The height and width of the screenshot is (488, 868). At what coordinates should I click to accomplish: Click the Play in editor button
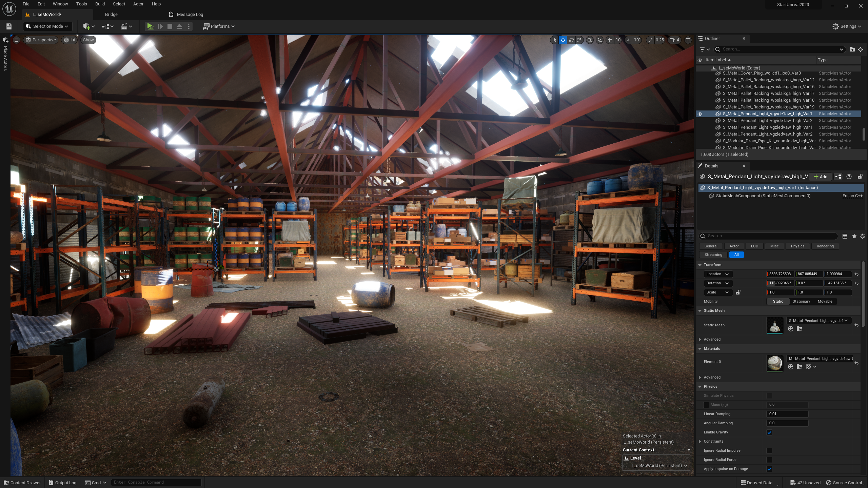pyautogui.click(x=150, y=26)
